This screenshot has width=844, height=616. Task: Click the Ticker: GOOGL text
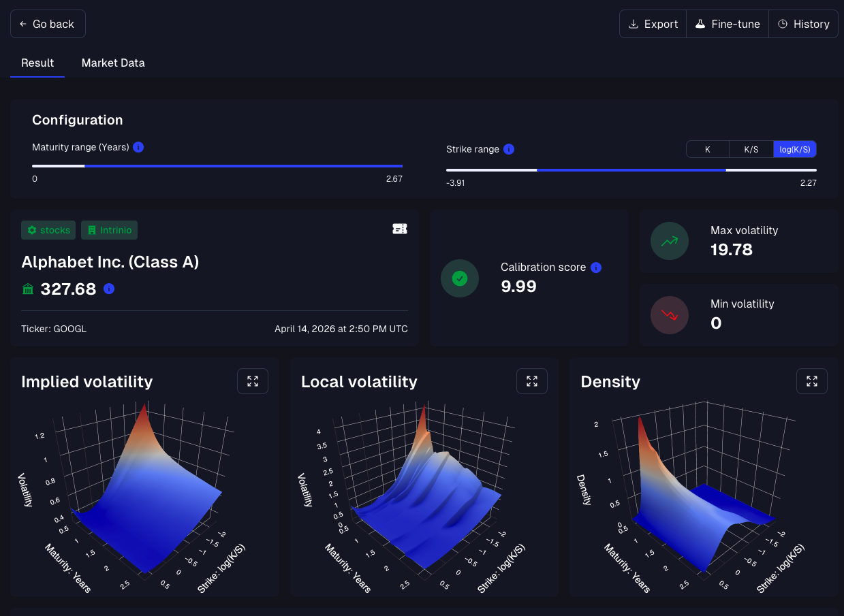coord(54,329)
